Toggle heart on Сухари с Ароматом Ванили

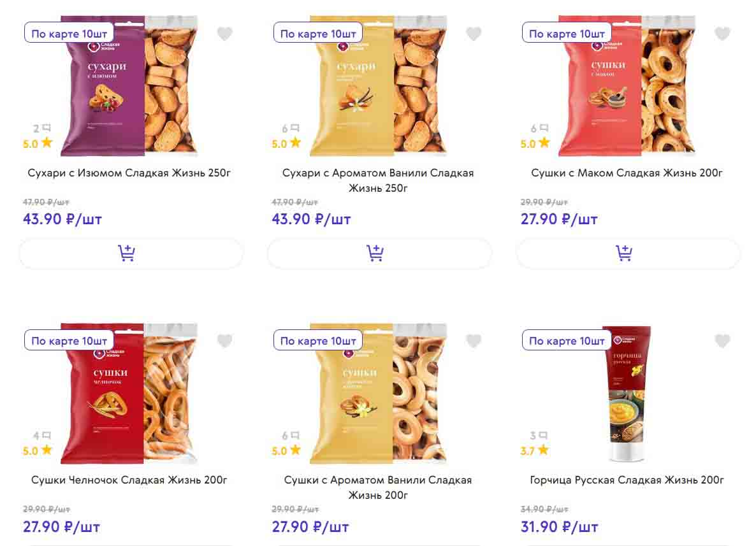tap(473, 34)
